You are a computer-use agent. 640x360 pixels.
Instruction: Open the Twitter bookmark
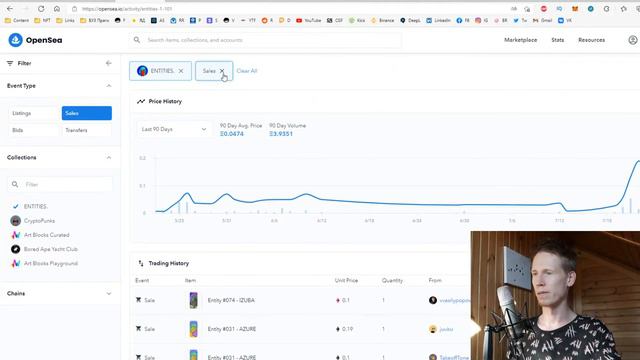coord(520,20)
